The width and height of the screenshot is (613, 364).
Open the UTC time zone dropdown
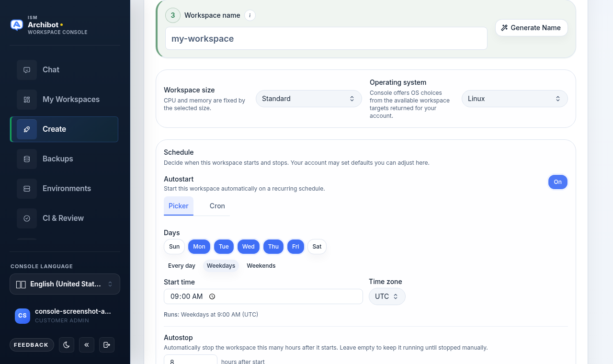point(387,296)
